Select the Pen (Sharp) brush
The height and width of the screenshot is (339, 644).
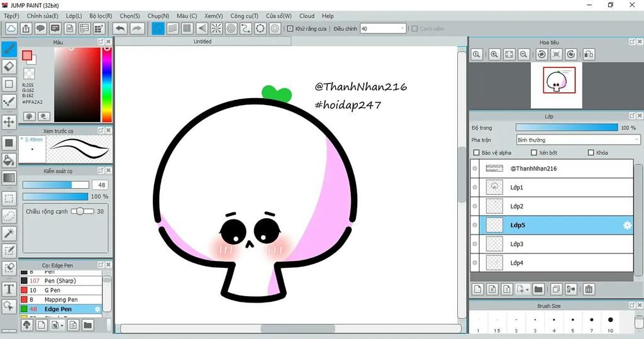[61, 281]
